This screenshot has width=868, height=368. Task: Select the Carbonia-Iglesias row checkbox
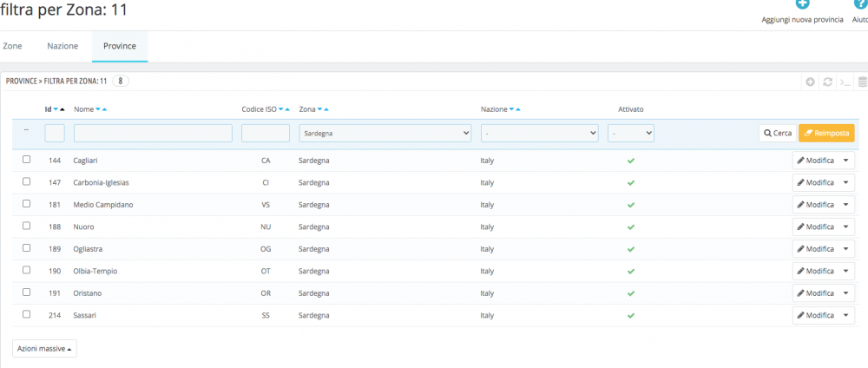(x=26, y=181)
